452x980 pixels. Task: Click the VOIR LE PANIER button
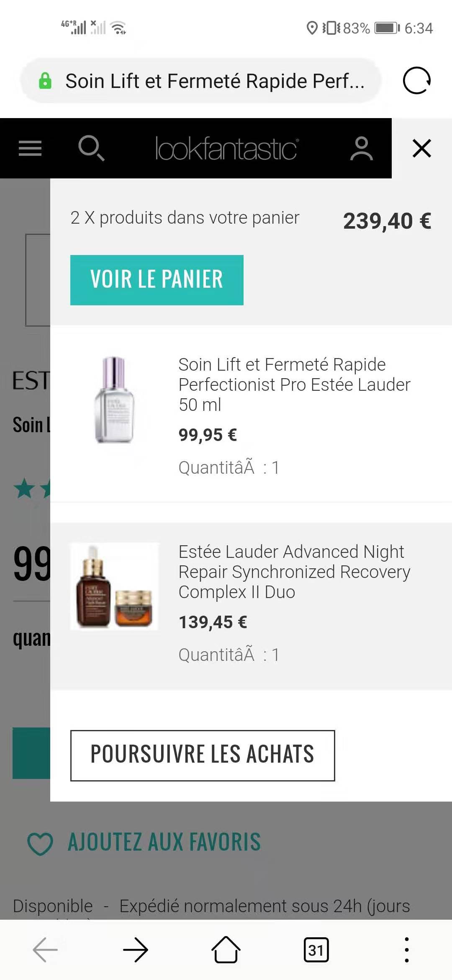157,280
